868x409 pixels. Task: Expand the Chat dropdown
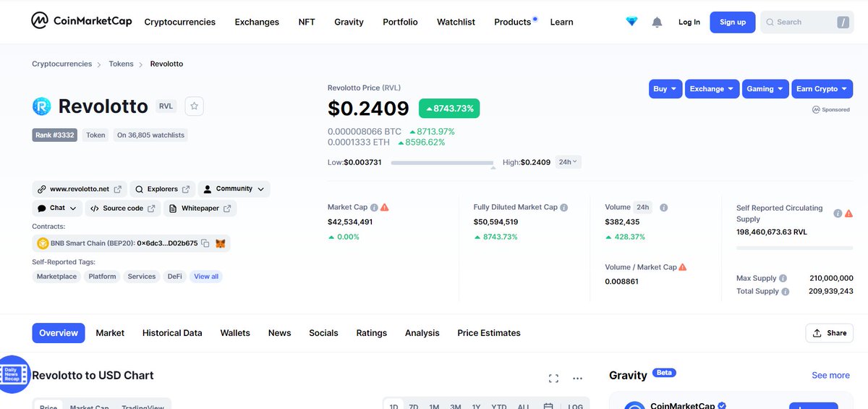tap(57, 208)
